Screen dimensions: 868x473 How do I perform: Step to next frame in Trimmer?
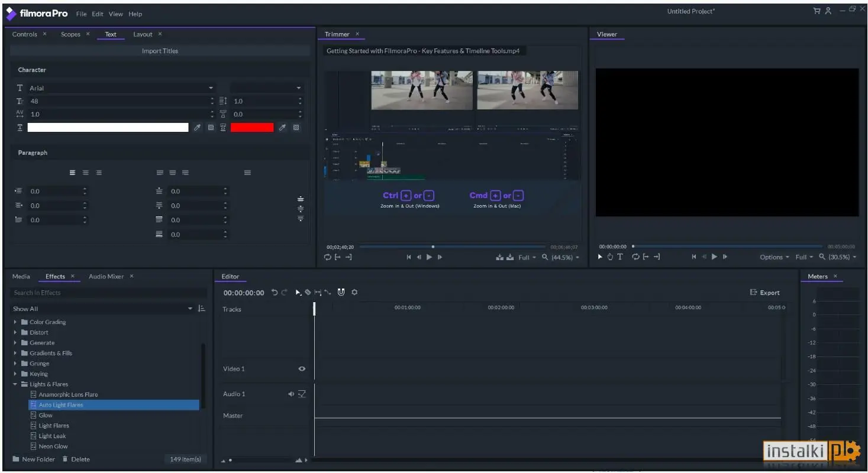440,257
